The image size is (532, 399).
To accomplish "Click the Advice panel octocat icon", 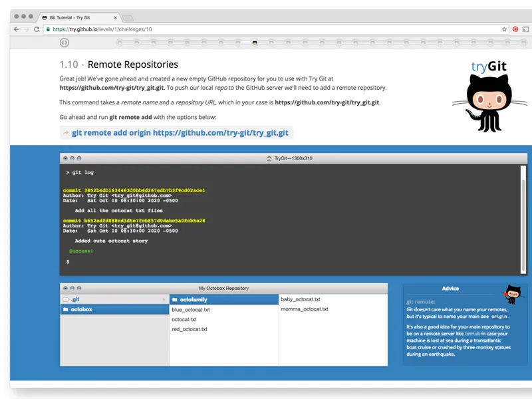I will (513, 294).
